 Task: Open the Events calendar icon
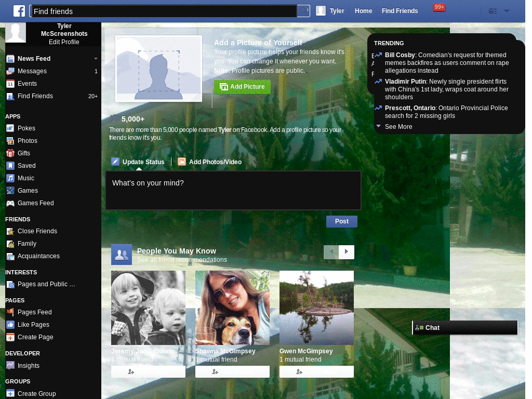tap(10, 84)
